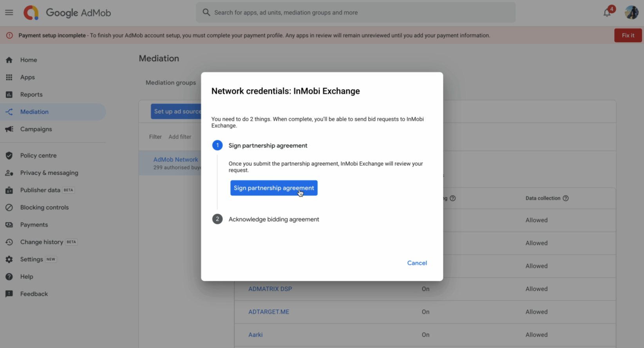This screenshot has height=348, width=644.
Task: Expand step 2 Acknowledge bidding agreement
Action: pos(273,219)
